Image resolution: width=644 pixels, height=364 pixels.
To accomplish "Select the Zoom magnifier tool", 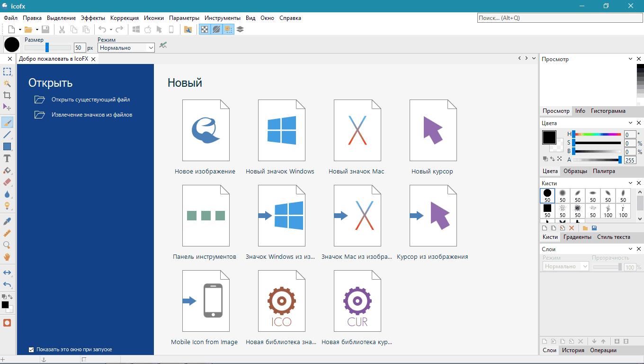I will point(7,245).
